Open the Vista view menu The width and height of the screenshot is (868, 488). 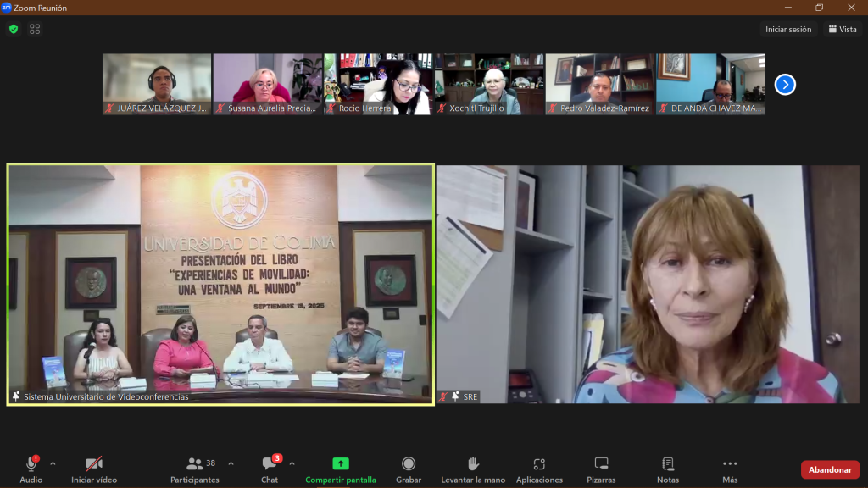tap(842, 29)
